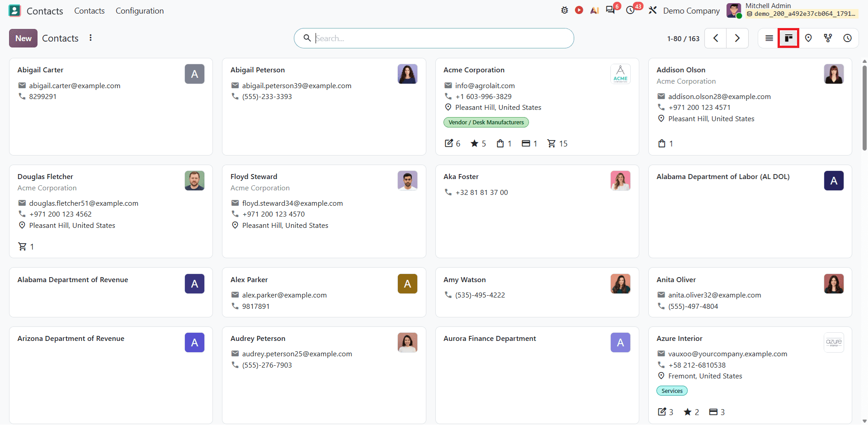Click Alex Parker phone 9817891
The image size is (868, 425).
pos(255,306)
